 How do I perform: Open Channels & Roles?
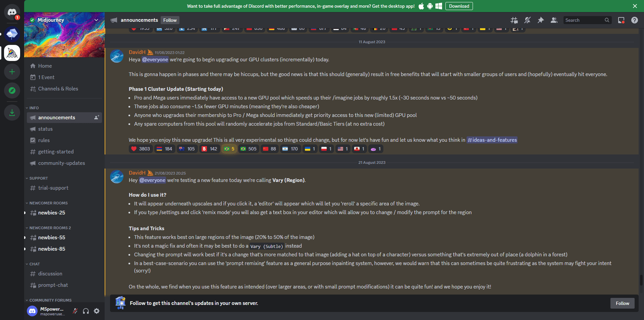pyautogui.click(x=64, y=89)
